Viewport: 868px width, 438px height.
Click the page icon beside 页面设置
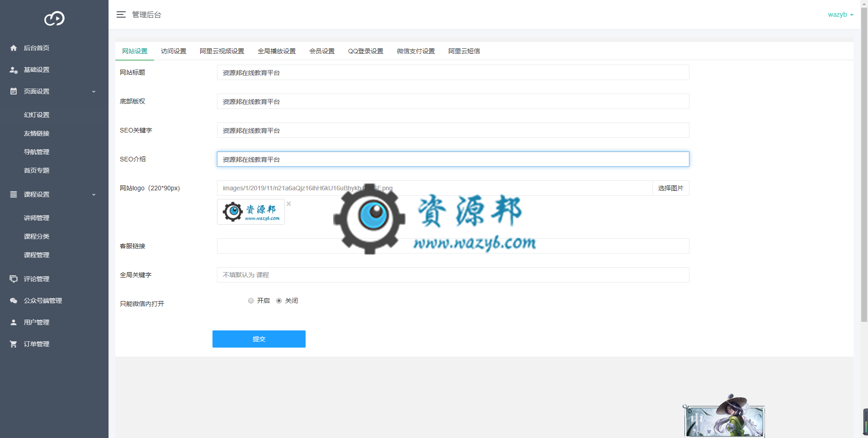(14, 91)
